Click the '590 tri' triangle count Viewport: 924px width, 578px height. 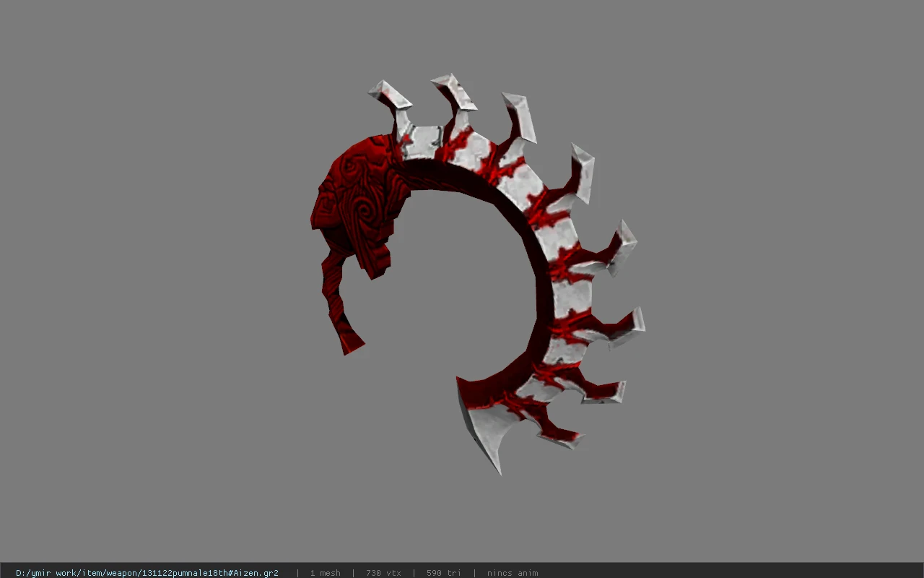click(x=443, y=573)
